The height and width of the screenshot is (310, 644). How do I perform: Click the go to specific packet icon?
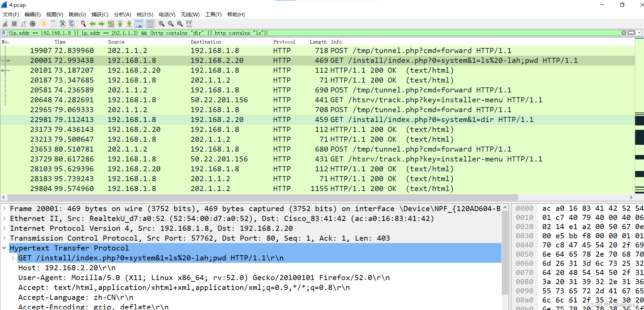pyautogui.click(x=111, y=24)
